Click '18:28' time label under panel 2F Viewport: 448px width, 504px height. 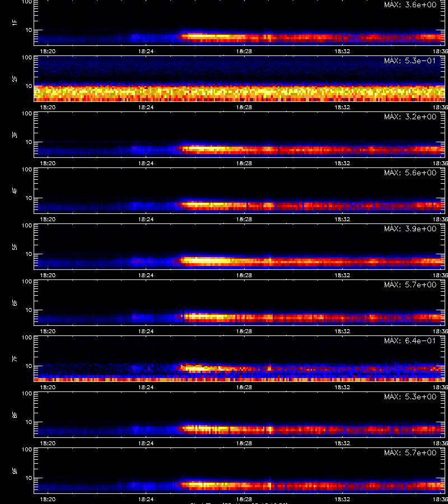(x=244, y=107)
